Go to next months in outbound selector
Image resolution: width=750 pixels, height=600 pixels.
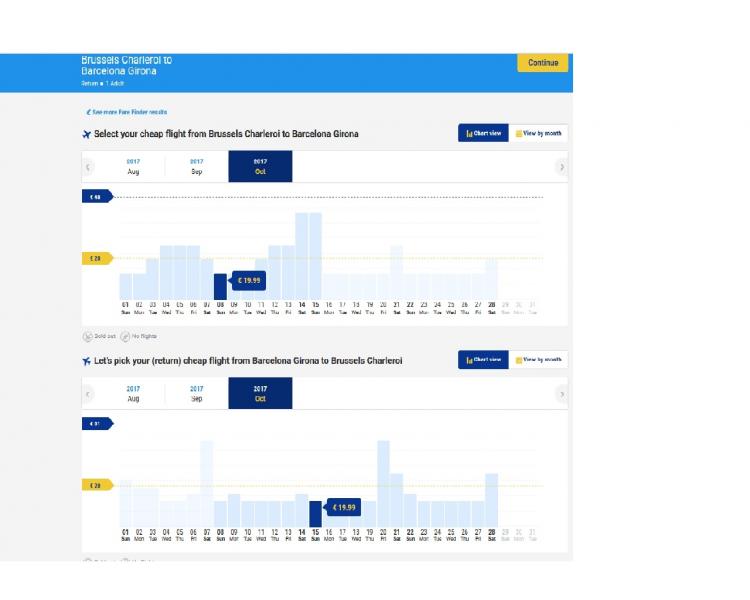click(562, 167)
